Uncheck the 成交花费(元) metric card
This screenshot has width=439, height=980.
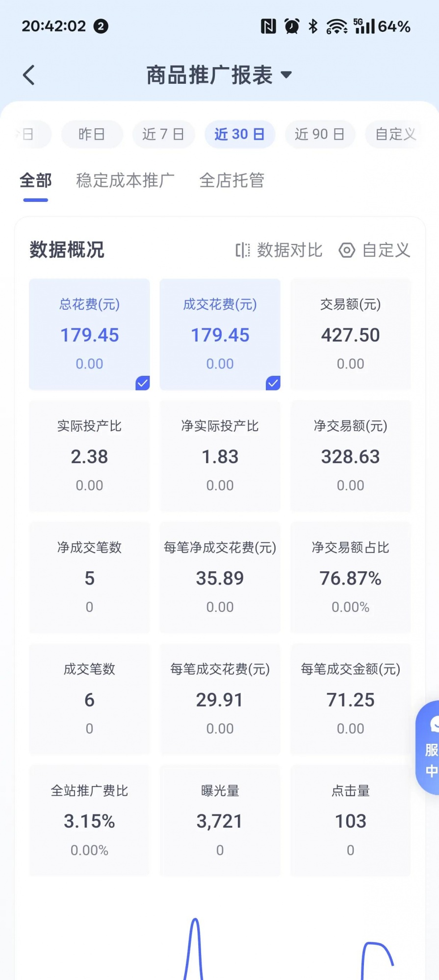click(x=220, y=334)
